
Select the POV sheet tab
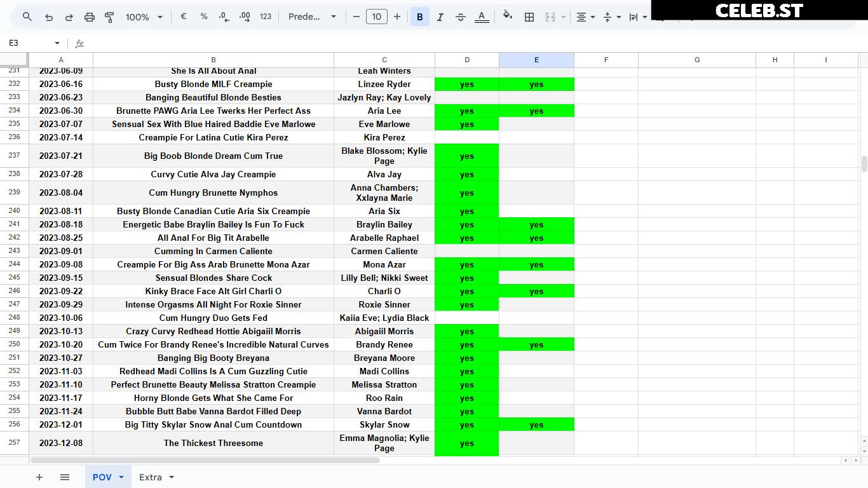click(x=108, y=477)
